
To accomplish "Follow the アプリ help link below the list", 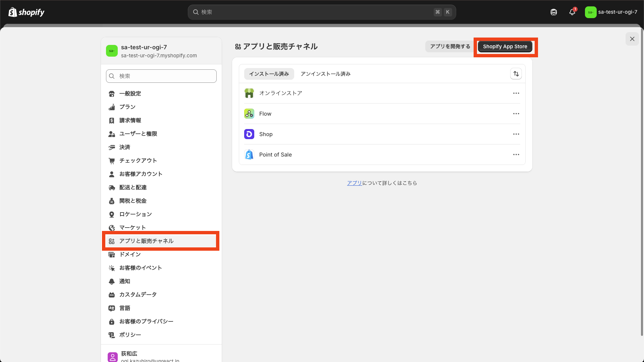I will click(x=354, y=183).
